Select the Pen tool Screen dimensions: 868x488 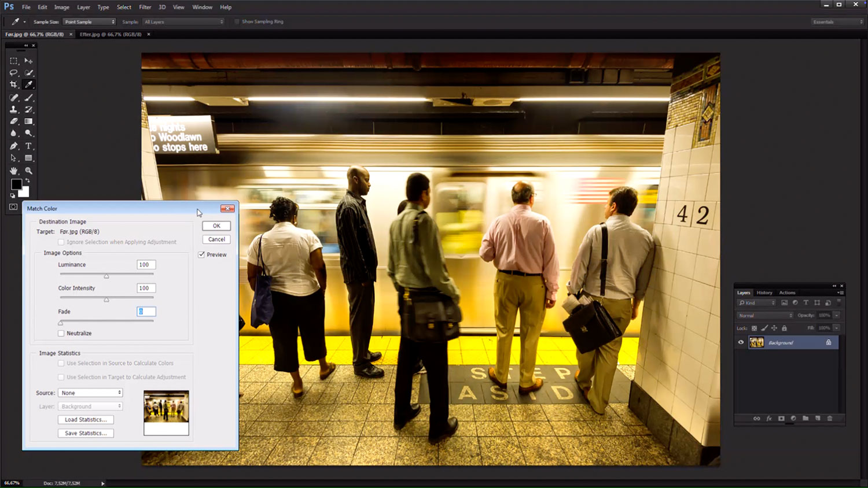pos(14,146)
